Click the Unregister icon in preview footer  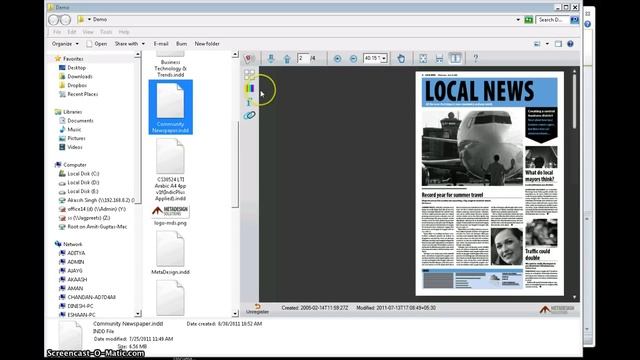(x=257, y=309)
